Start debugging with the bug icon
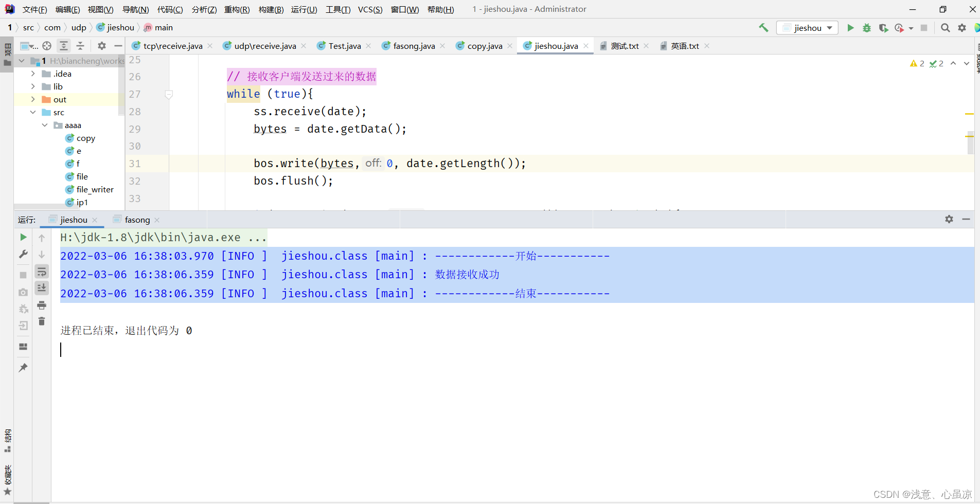Image resolution: width=980 pixels, height=504 pixels. (867, 28)
